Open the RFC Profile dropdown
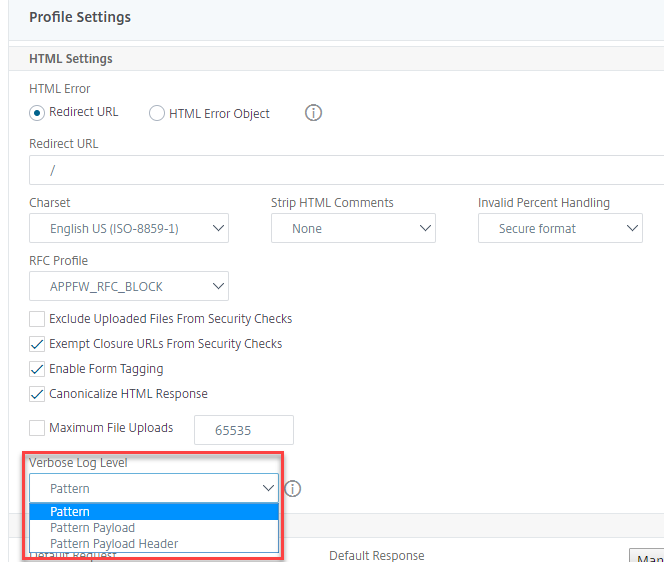The image size is (664, 562). 129,286
